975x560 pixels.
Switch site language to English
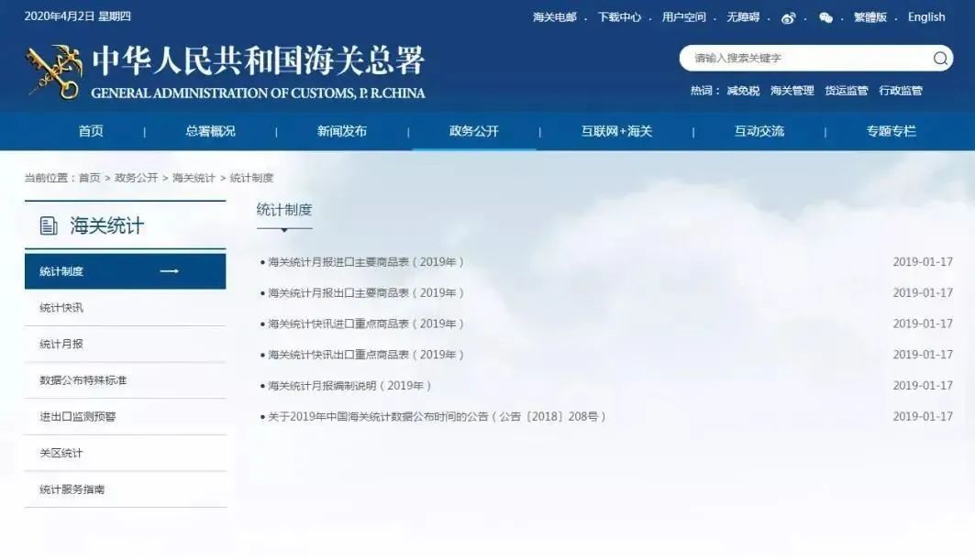coord(925,16)
